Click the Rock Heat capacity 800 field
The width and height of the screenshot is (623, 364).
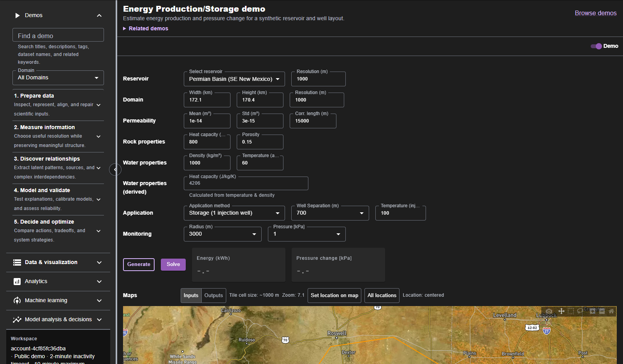(207, 142)
